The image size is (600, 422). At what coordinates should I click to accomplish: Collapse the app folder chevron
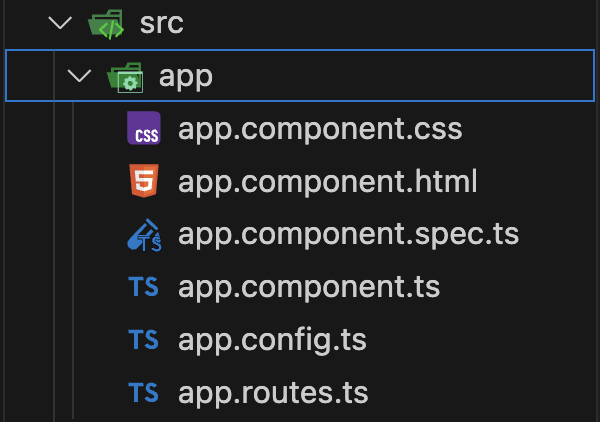[80, 77]
